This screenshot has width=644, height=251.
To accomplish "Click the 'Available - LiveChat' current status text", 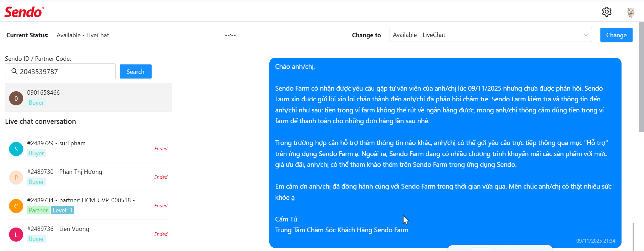I will (x=83, y=35).
